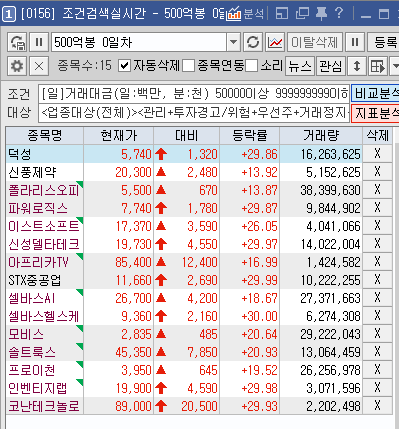399x429 pixels.
Task: Select the stock 코난테크놀로
Action: click(44, 406)
